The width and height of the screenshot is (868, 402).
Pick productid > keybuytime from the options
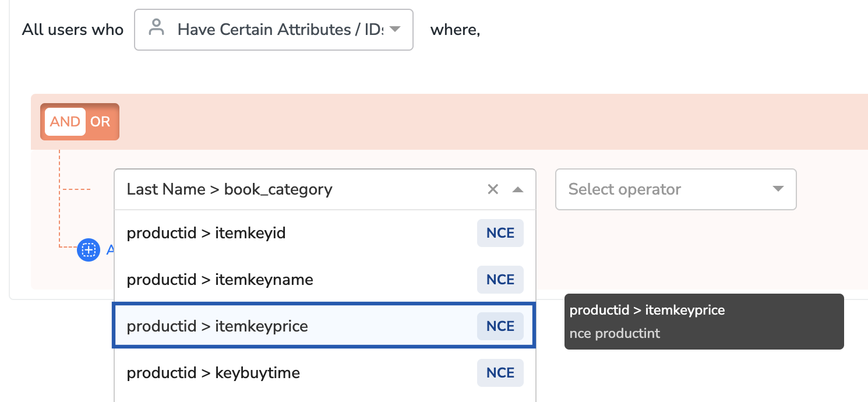pyautogui.click(x=291, y=373)
